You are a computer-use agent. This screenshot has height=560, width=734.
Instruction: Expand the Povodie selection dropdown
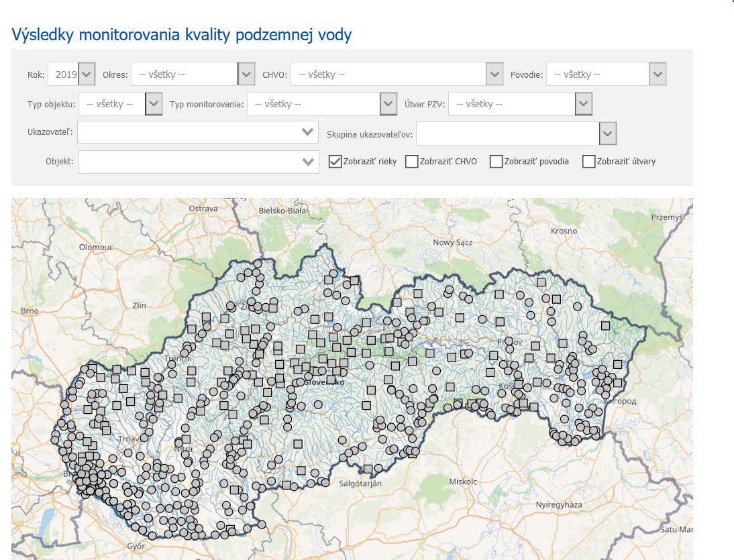656,73
